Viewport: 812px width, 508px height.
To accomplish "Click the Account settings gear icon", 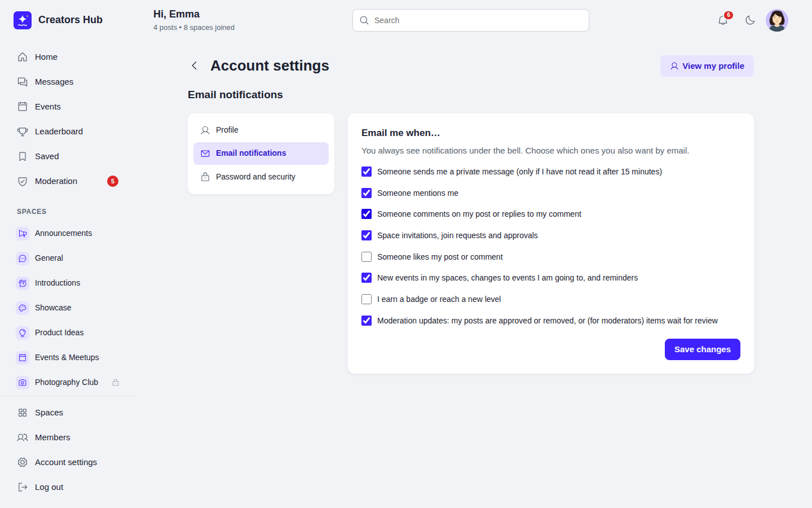I will tap(23, 462).
